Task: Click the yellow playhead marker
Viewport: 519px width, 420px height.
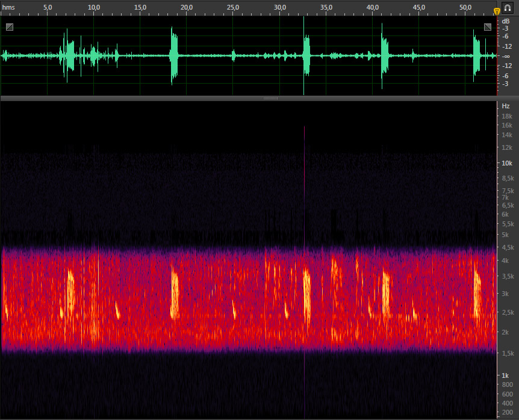Action: 497,11
